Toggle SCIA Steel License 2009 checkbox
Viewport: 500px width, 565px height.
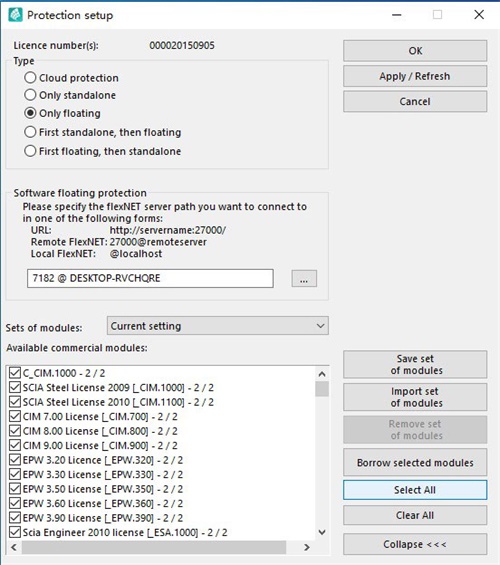pos(15,387)
